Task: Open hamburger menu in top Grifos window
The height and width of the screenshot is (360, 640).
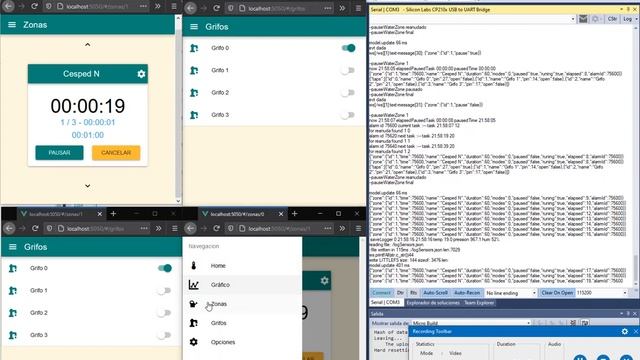Action: 194,27
